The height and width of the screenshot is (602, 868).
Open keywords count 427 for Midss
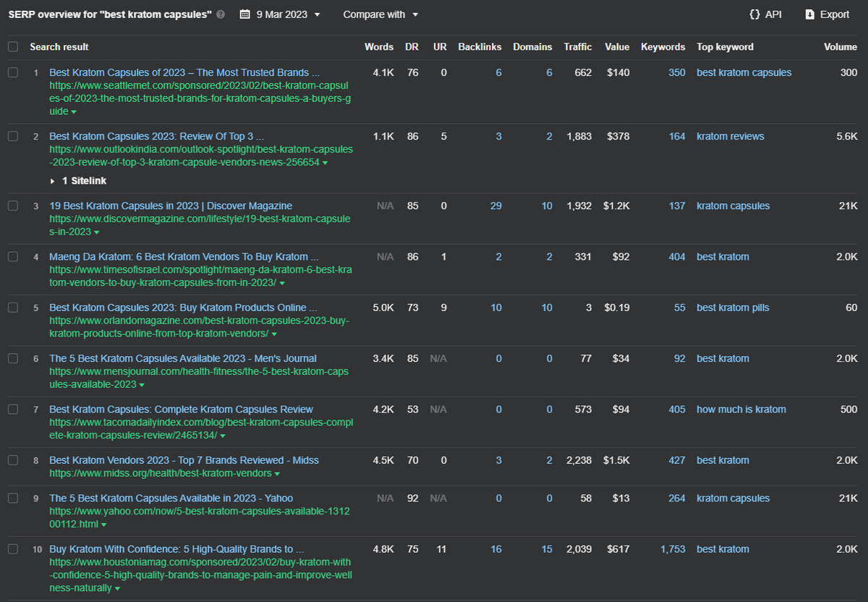(x=677, y=460)
